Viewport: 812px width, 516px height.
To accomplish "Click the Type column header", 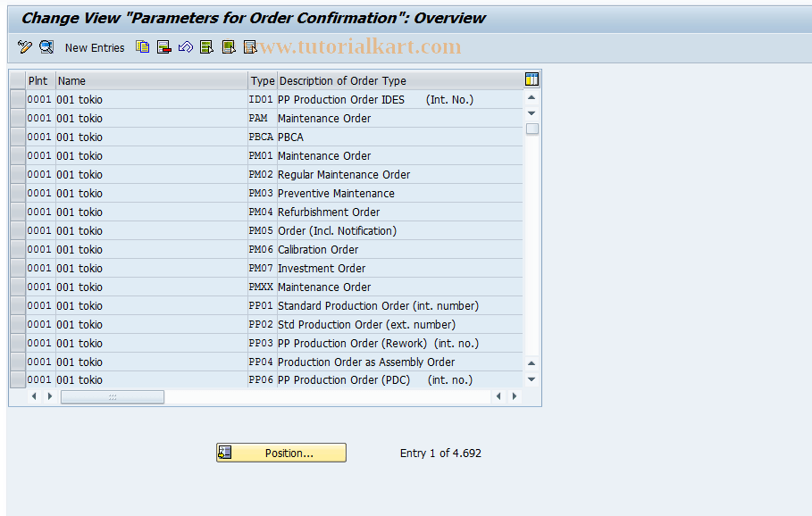I will 262,79.
